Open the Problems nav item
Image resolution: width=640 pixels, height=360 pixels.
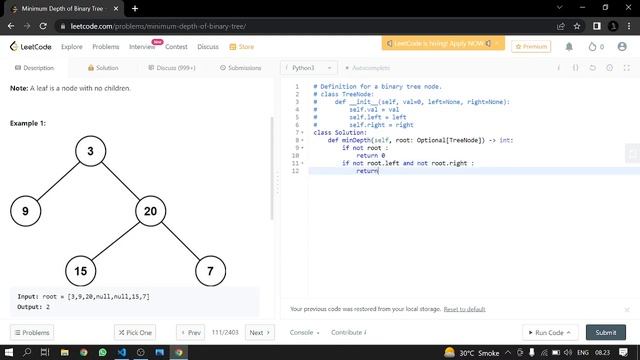(106, 47)
